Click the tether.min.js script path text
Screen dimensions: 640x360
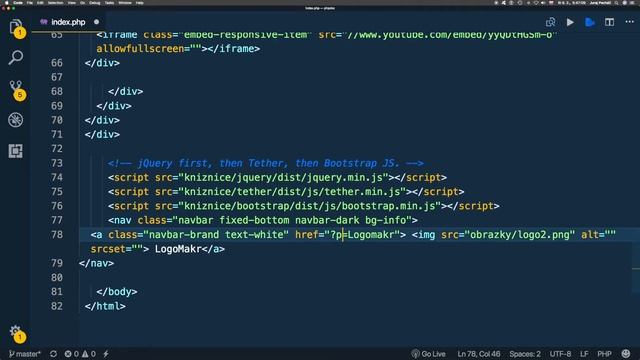pyautogui.click(x=292, y=192)
